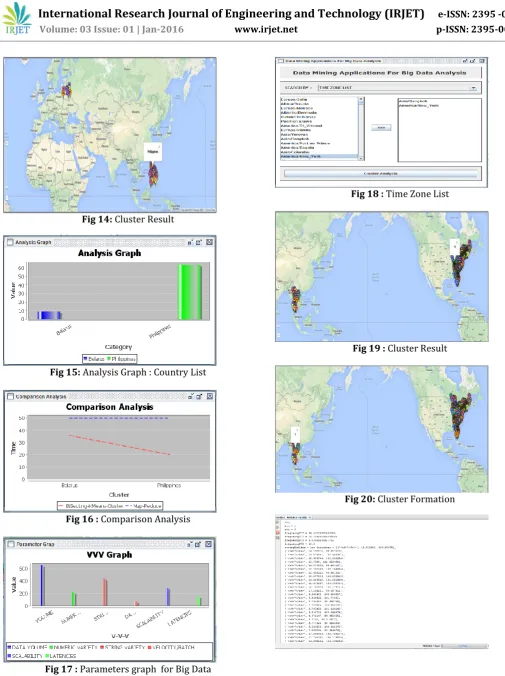505x676 pixels.
Task: Maximize the Parameter Graph window
Action: 198,544
